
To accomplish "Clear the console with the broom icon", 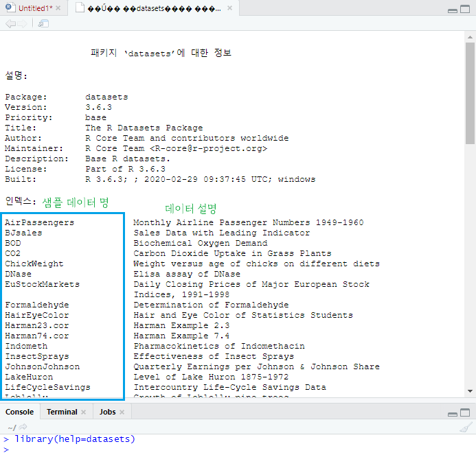I will coord(466,427).
